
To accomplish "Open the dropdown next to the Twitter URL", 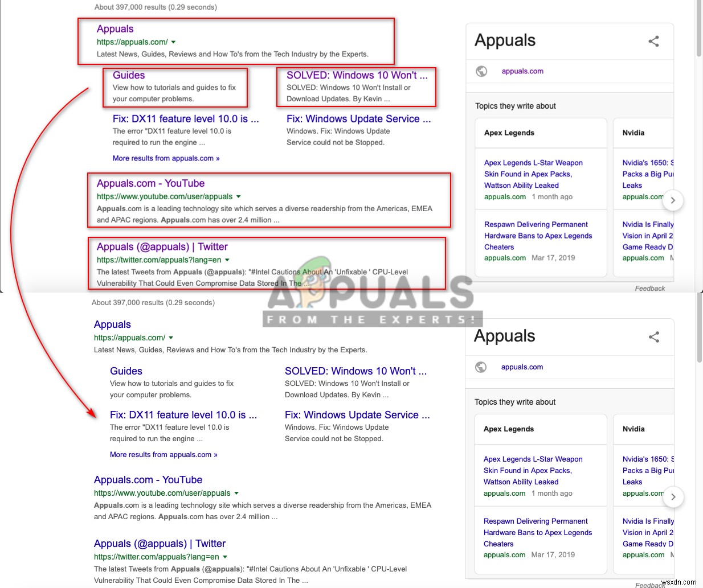I will coord(227,259).
